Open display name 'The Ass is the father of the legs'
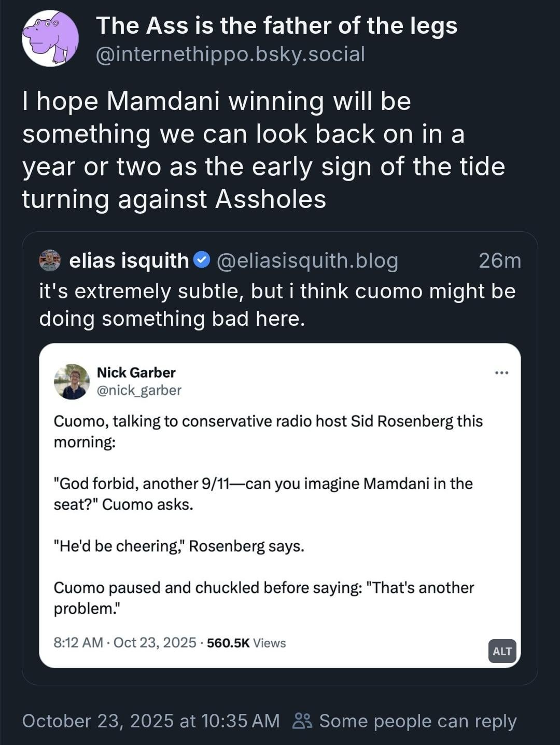This screenshot has height=745, width=560. click(x=276, y=25)
